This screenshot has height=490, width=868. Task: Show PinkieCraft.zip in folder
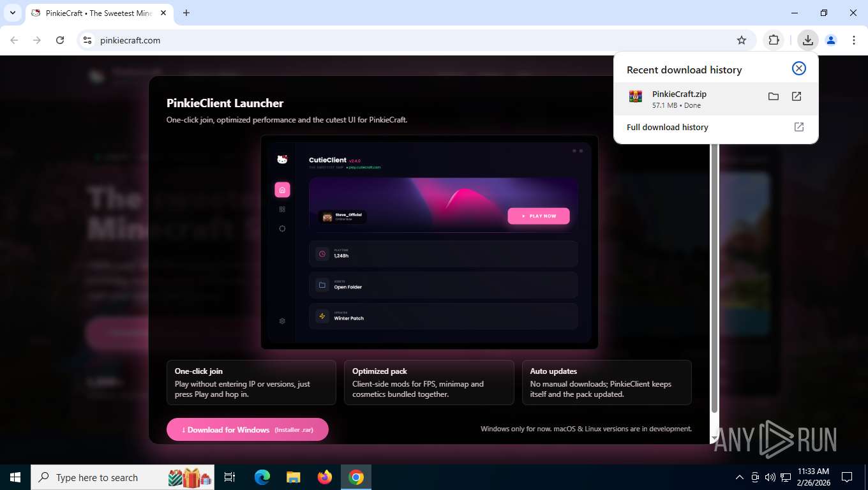pos(773,96)
